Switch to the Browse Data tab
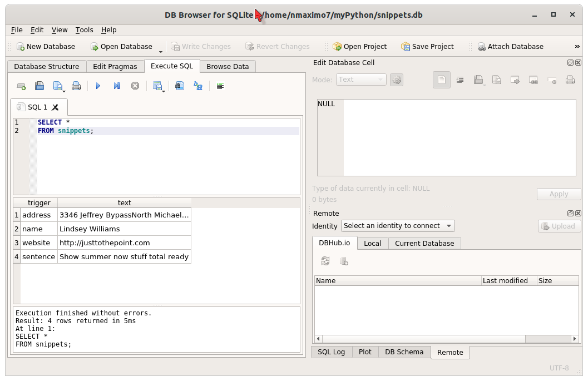This screenshot has height=381, width=588. coord(228,67)
